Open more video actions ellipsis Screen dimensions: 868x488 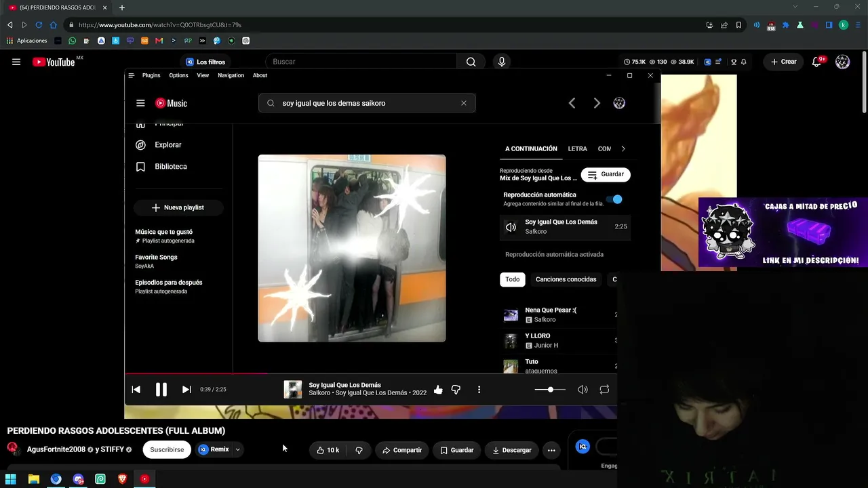click(x=551, y=450)
